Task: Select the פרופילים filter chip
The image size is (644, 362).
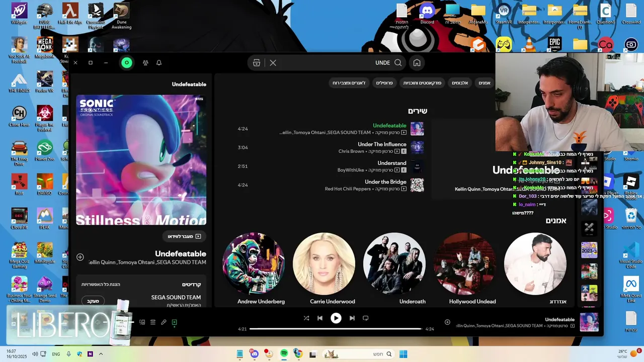Action: [384, 83]
